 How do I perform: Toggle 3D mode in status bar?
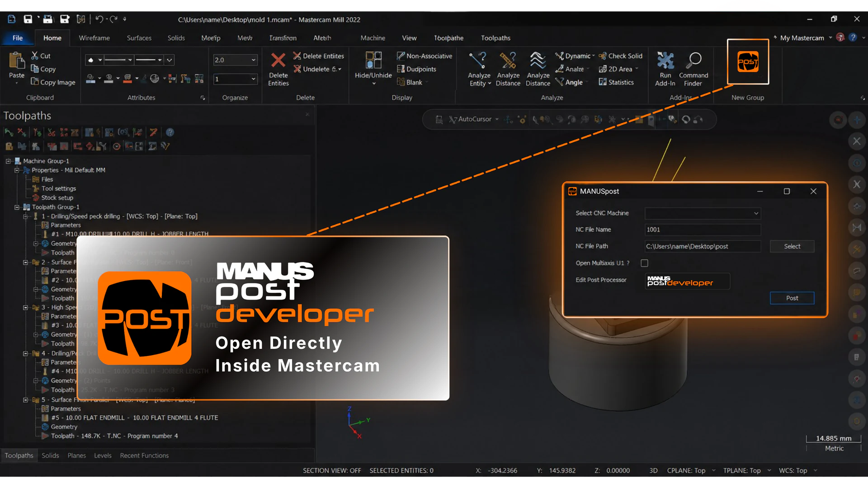pyautogui.click(x=653, y=470)
